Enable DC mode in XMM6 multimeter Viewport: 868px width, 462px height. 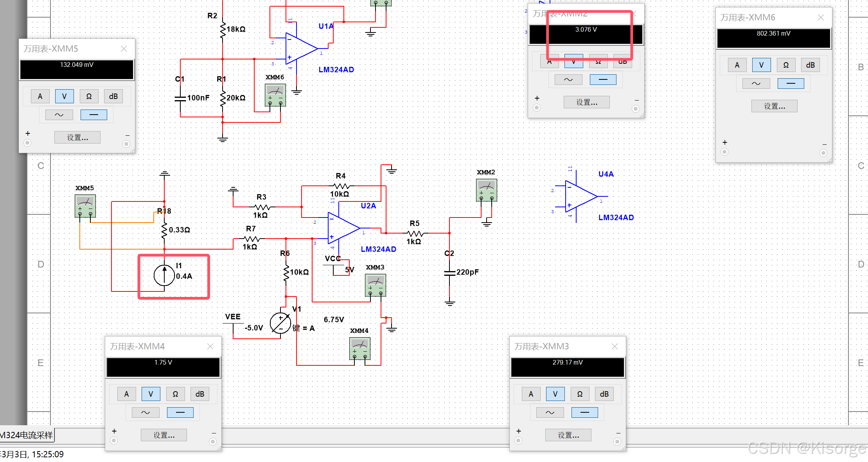point(791,83)
